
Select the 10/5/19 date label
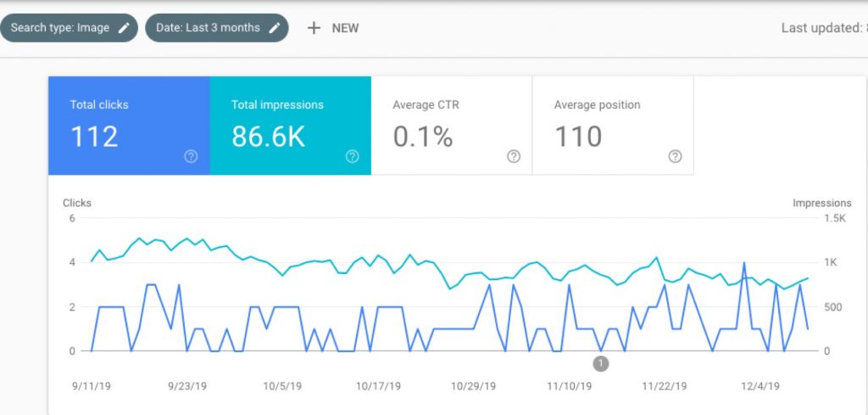point(282,386)
